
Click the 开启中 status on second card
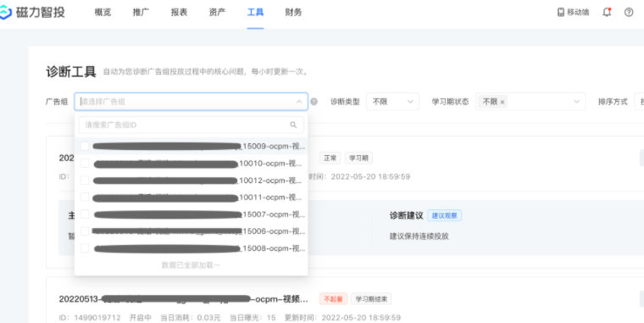point(141,318)
